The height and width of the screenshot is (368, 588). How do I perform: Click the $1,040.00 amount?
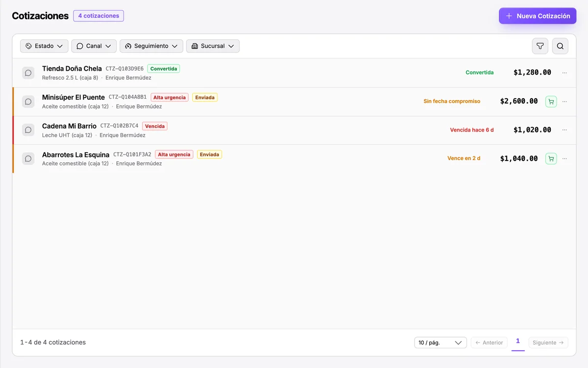click(519, 158)
